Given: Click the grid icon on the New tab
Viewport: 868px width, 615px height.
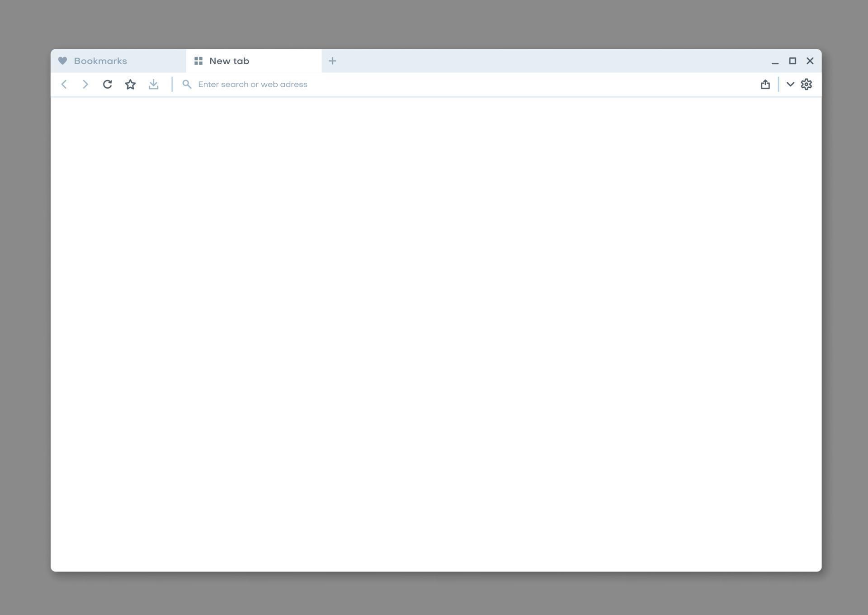Looking at the screenshot, I should (x=198, y=61).
